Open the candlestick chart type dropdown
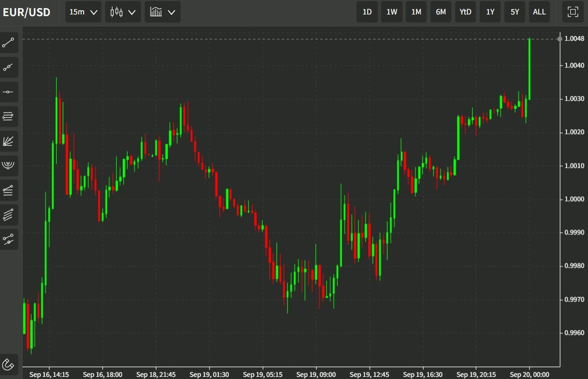This screenshot has height=379, width=588. [x=123, y=12]
